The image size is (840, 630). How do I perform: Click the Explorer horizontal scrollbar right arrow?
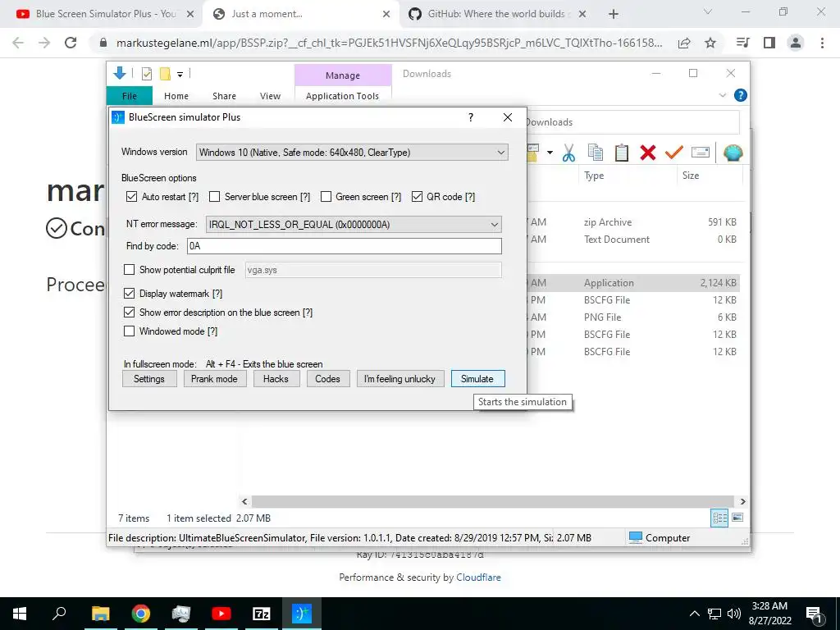742,501
